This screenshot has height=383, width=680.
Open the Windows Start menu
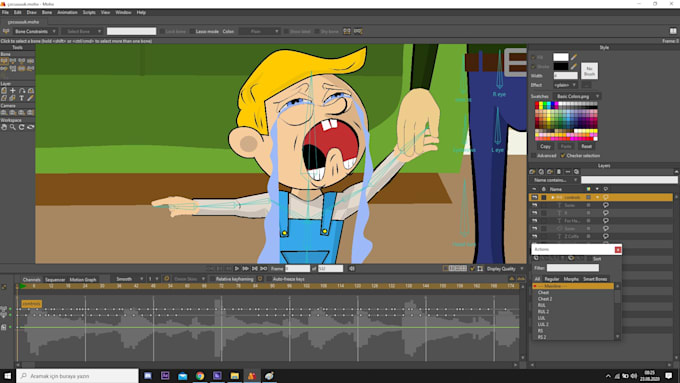(x=7, y=376)
